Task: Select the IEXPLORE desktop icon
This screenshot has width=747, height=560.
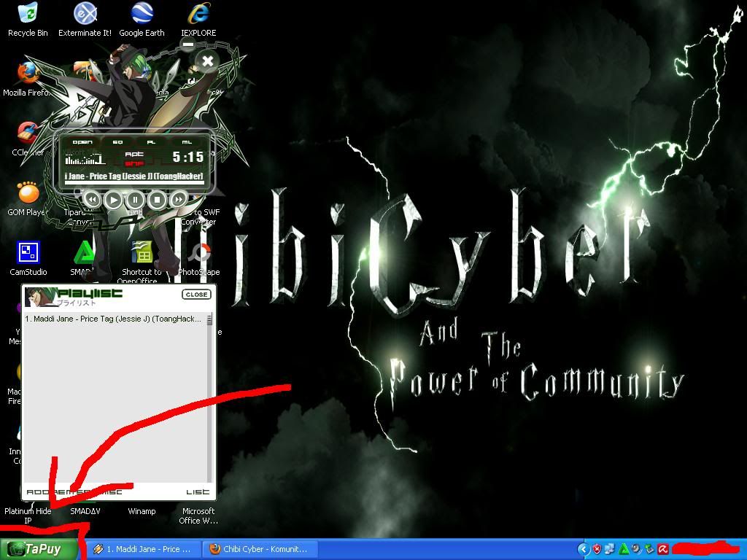Action: click(x=198, y=20)
